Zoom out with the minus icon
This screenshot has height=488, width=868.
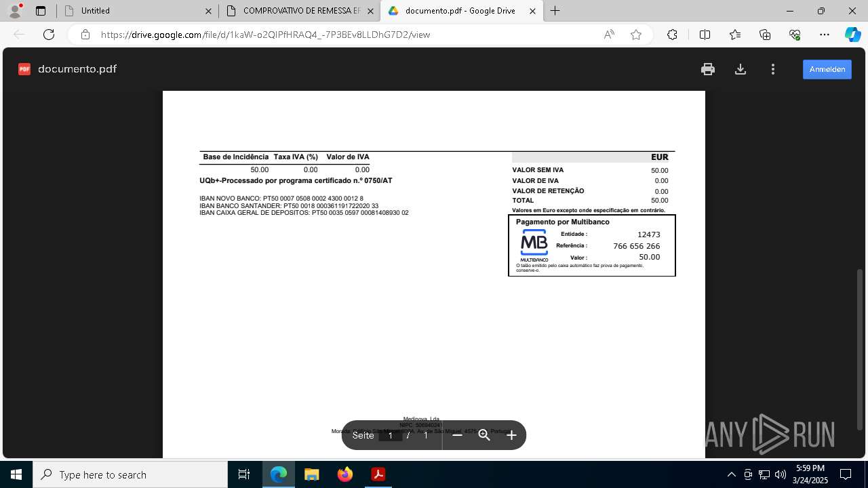click(457, 435)
